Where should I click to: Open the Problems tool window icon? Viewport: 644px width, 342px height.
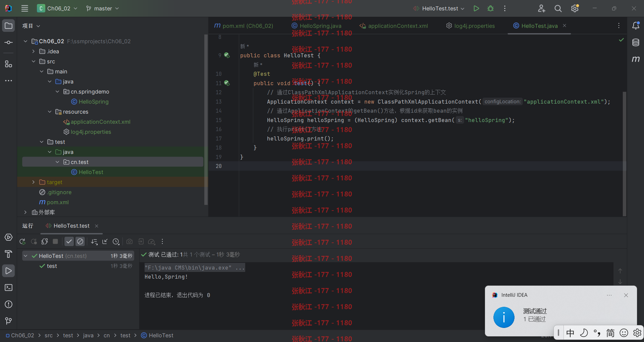[x=8, y=304]
